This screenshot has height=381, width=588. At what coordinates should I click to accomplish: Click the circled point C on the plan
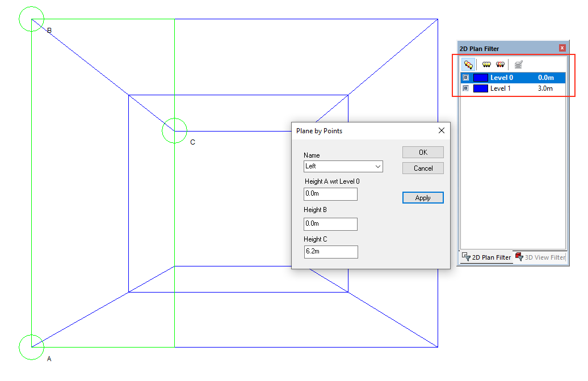(174, 131)
